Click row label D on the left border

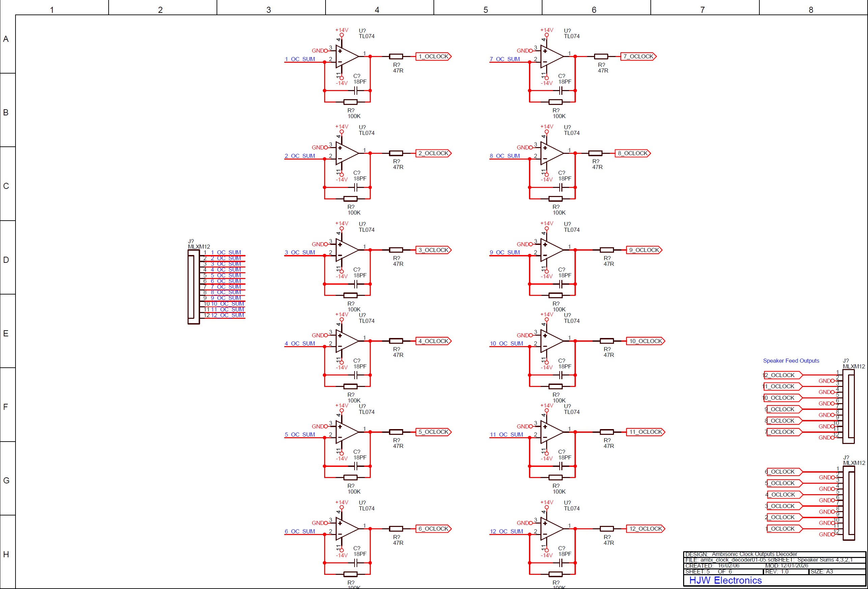pyautogui.click(x=6, y=259)
